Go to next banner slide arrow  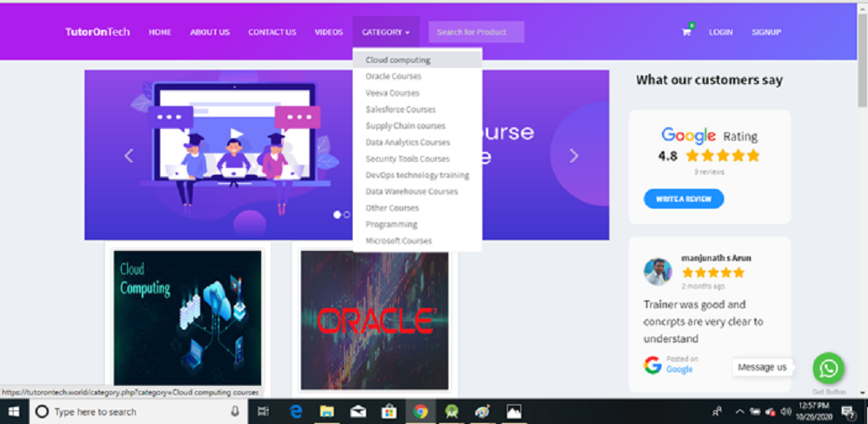click(574, 155)
